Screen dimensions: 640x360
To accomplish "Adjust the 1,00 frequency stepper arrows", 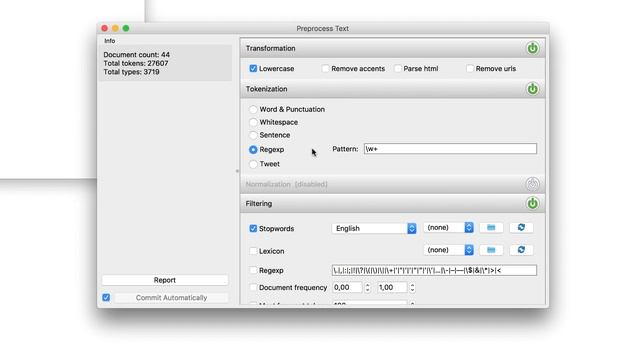I will [413, 287].
